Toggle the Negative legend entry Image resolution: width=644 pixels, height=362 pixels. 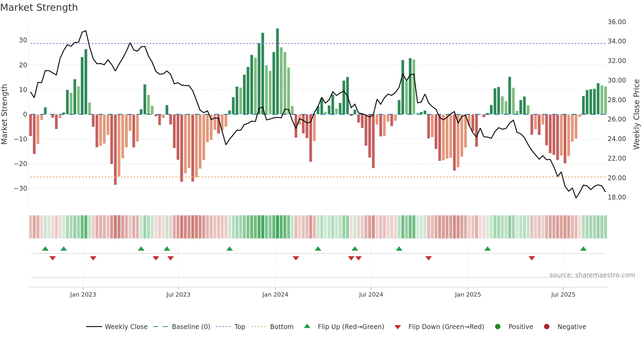pos(565,327)
